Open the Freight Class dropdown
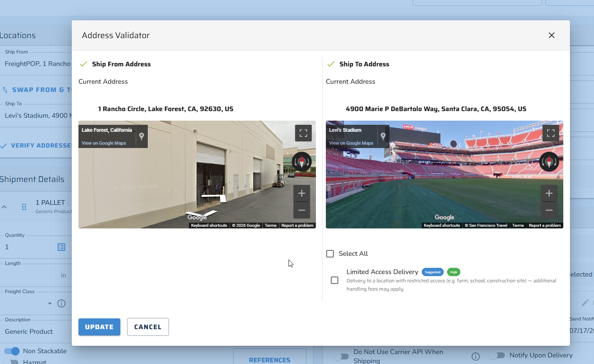This screenshot has height=364, width=594. click(x=50, y=303)
